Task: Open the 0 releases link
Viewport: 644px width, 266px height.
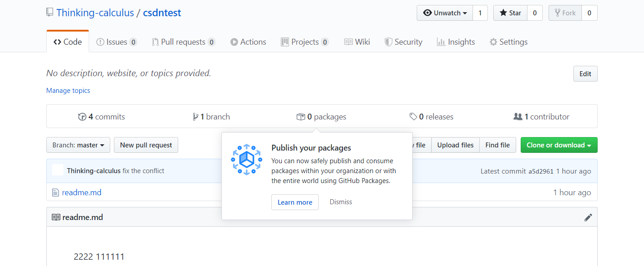Action: tap(431, 117)
